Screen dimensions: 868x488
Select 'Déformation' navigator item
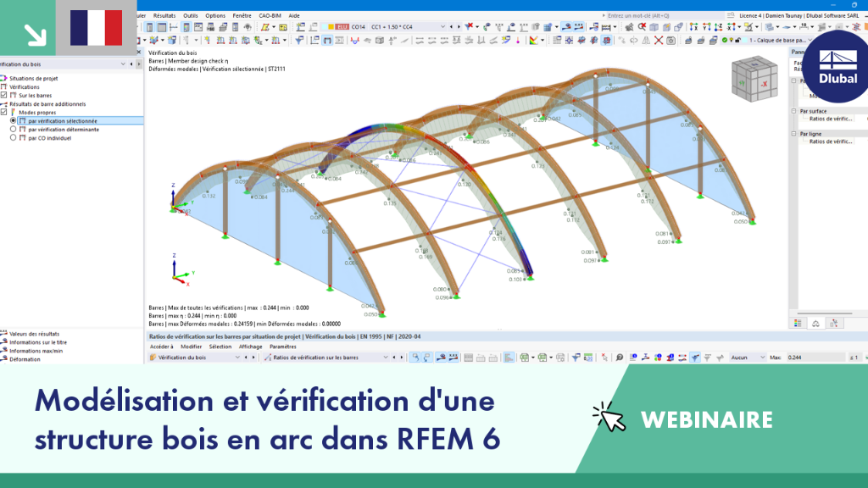click(x=25, y=359)
